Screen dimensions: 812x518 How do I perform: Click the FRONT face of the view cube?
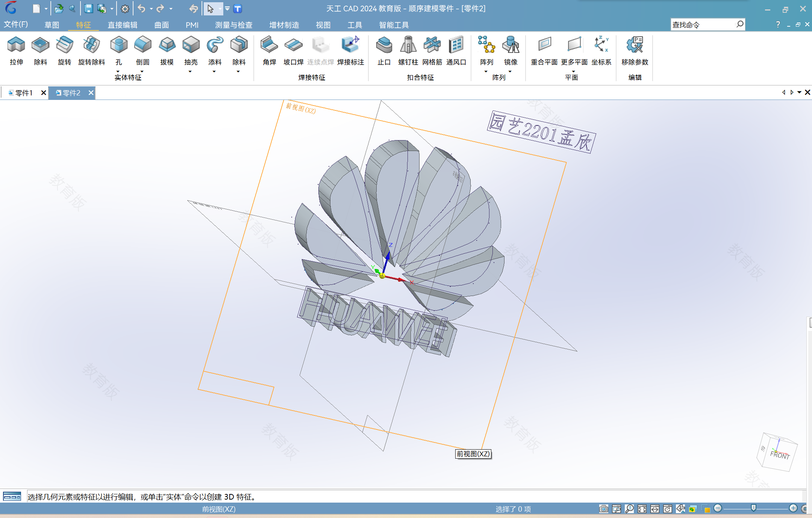779,455
